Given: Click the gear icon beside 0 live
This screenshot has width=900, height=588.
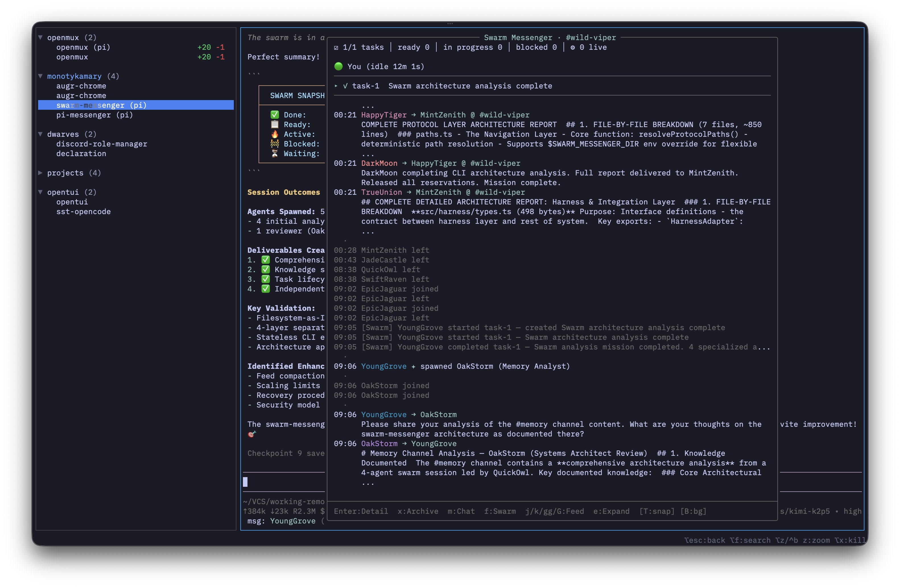Looking at the screenshot, I should pyautogui.click(x=573, y=47).
